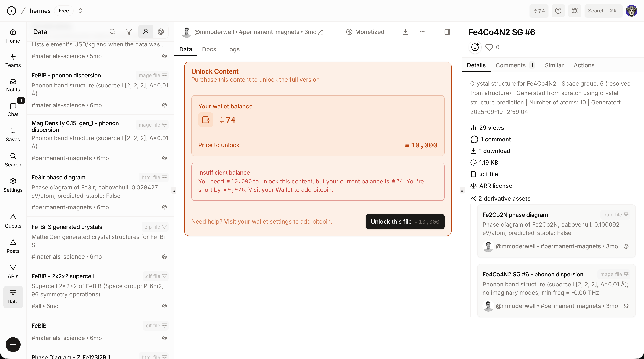644x359 pixels.
Task: Expand the hermes workspace switcher chevrons
Action: (x=80, y=11)
